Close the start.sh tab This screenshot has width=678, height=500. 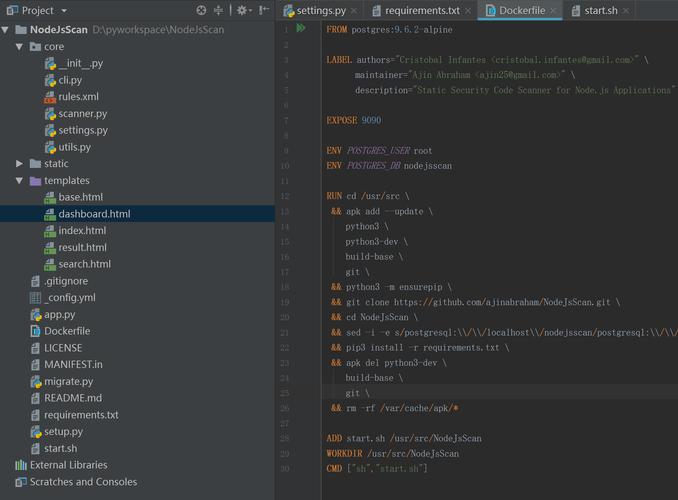pyautogui.click(x=626, y=11)
